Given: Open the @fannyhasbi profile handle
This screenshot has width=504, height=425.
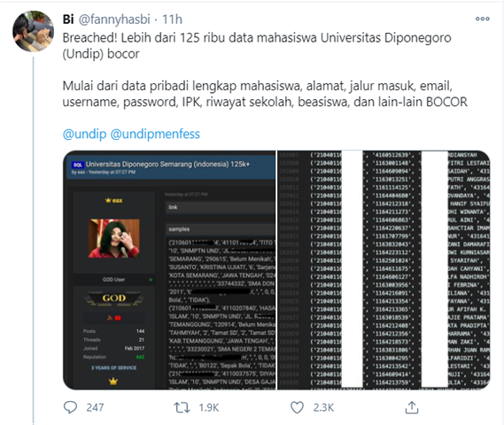Looking at the screenshot, I should tap(114, 19).
